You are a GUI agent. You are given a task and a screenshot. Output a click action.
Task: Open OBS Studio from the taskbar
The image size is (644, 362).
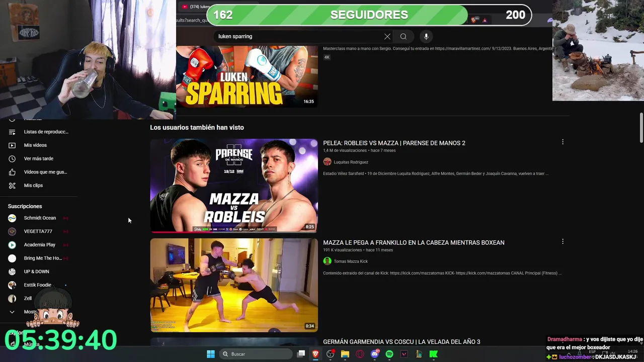point(330,354)
